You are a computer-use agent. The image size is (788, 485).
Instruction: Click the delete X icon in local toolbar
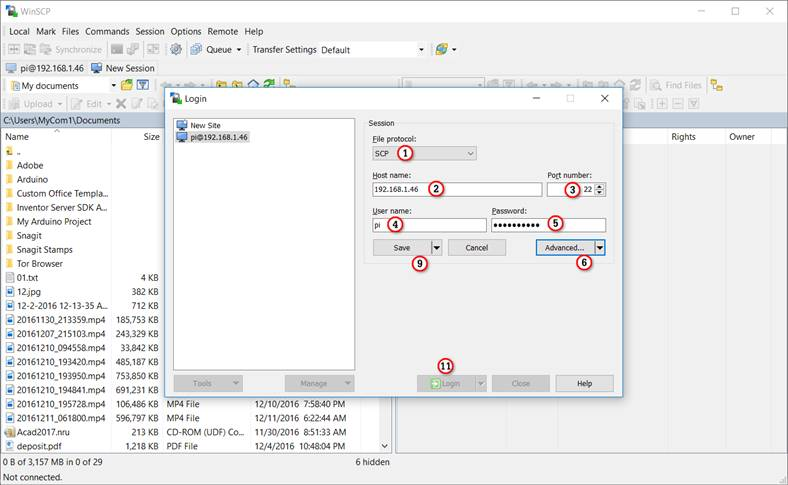pos(121,104)
